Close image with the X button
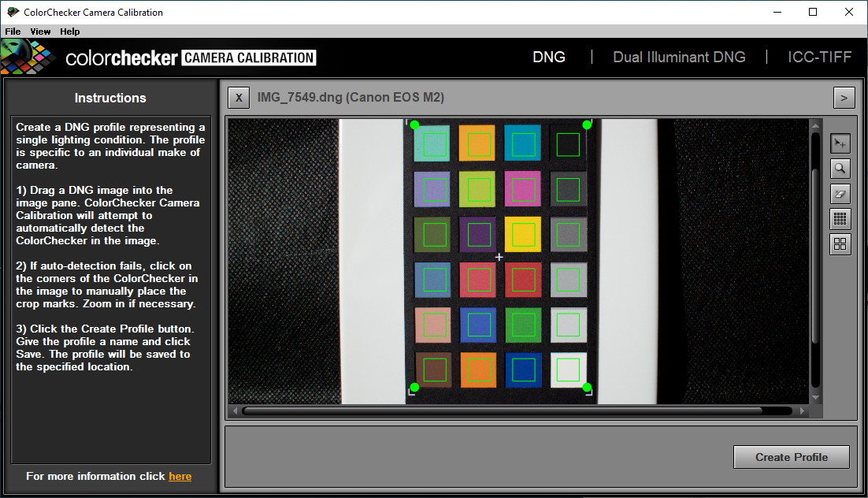 point(239,98)
